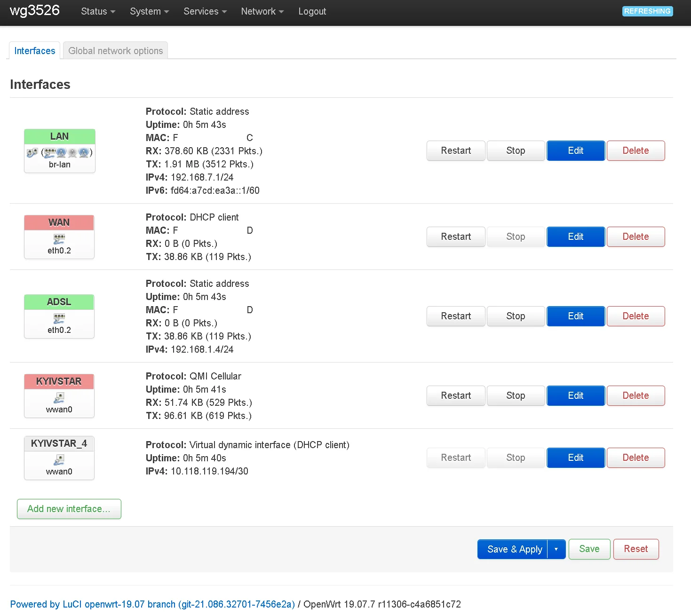Restart the LAN interface
This screenshot has height=616, width=691.
[x=456, y=150]
